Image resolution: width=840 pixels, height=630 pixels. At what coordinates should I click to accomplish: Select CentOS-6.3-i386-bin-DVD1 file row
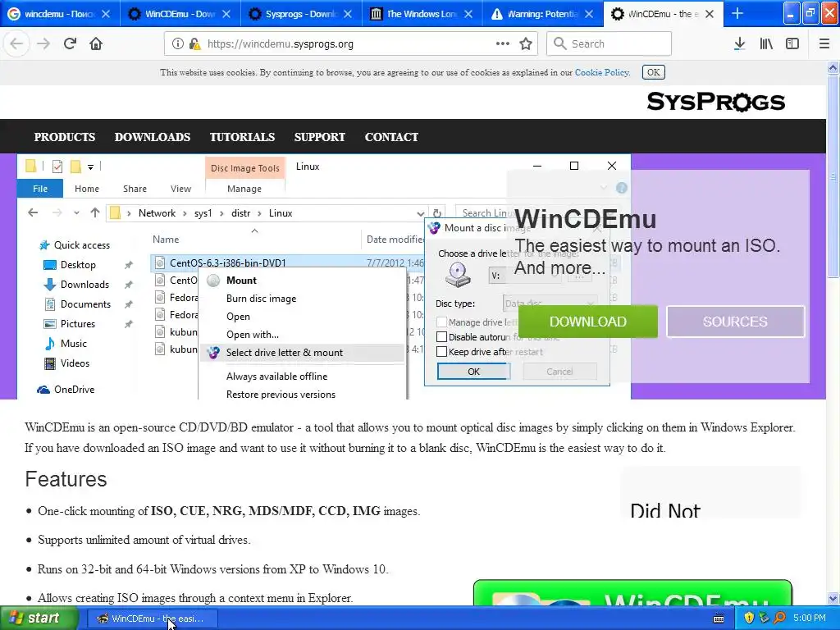click(287, 263)
